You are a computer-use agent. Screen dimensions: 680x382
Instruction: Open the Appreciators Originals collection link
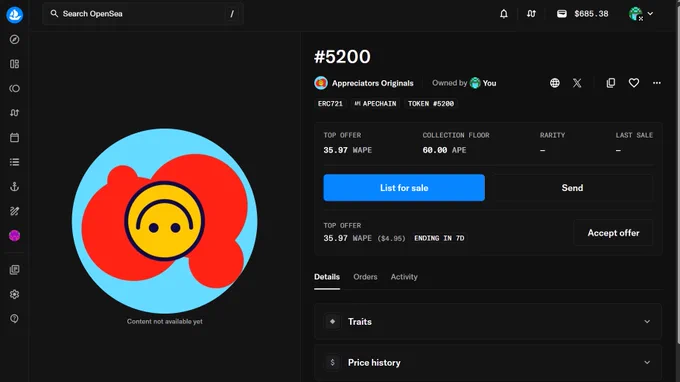click(x=373, y=83)
